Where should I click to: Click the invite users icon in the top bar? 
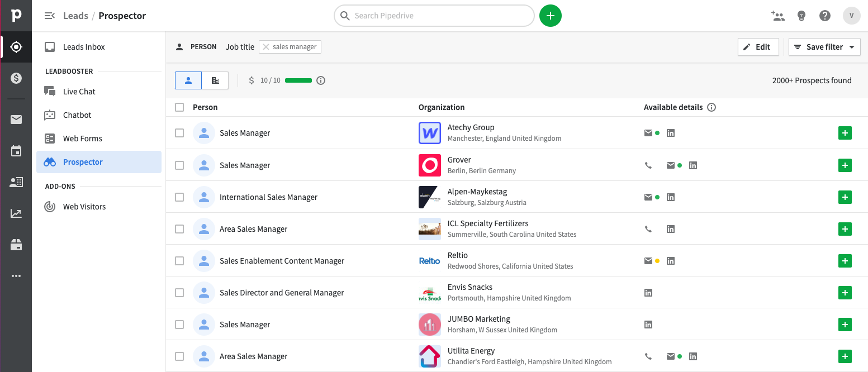pyautogui.click(x=778, y=16)
